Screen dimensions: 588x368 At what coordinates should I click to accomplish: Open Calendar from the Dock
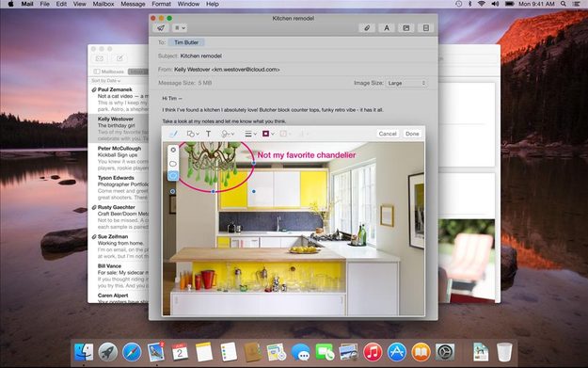coord(180,352)
